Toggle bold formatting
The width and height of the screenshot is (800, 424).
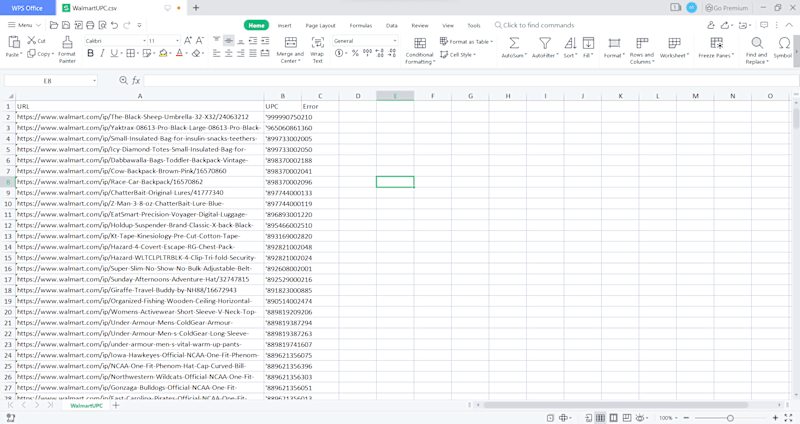click(x=90, y=53)
